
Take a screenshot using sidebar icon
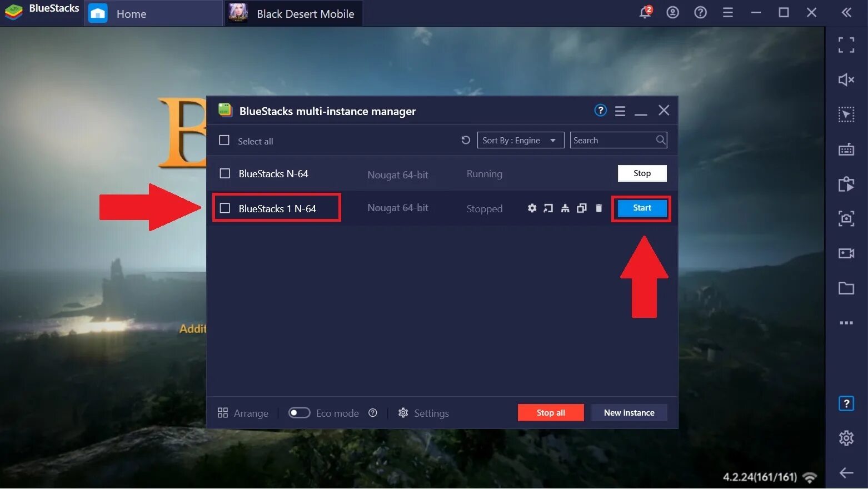pyautogui.click(x=846, y=218)
